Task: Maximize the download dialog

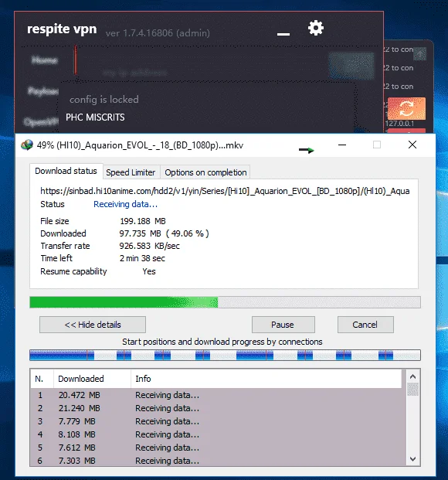Action: coord(377,145)
